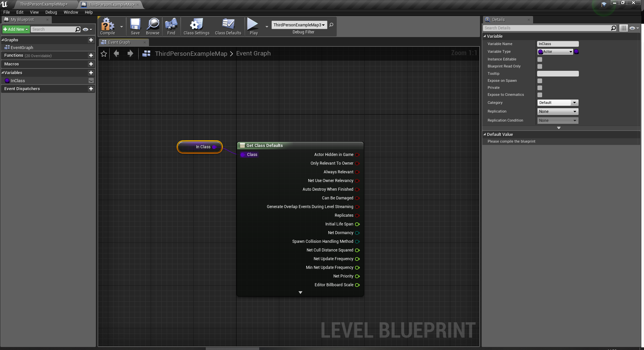This screenshot has height=350, width=644.
Task: Open the Debug menu
Action: point(51,12)
